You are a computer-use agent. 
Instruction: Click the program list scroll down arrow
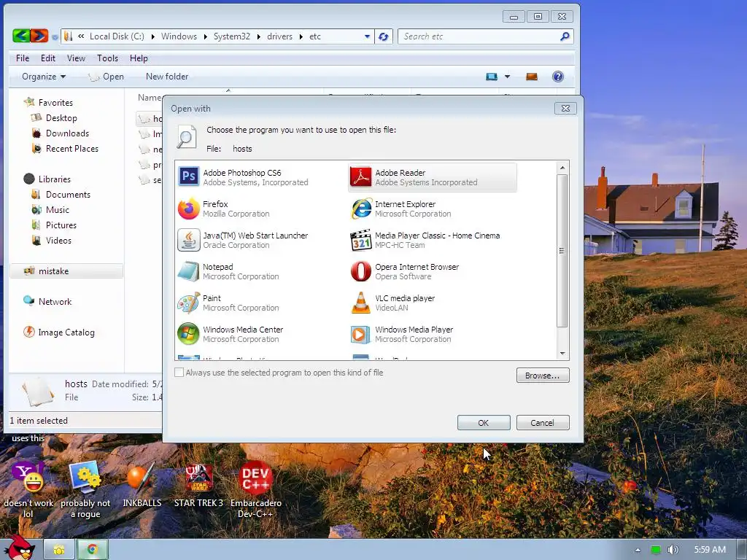(x=562, y=354)
